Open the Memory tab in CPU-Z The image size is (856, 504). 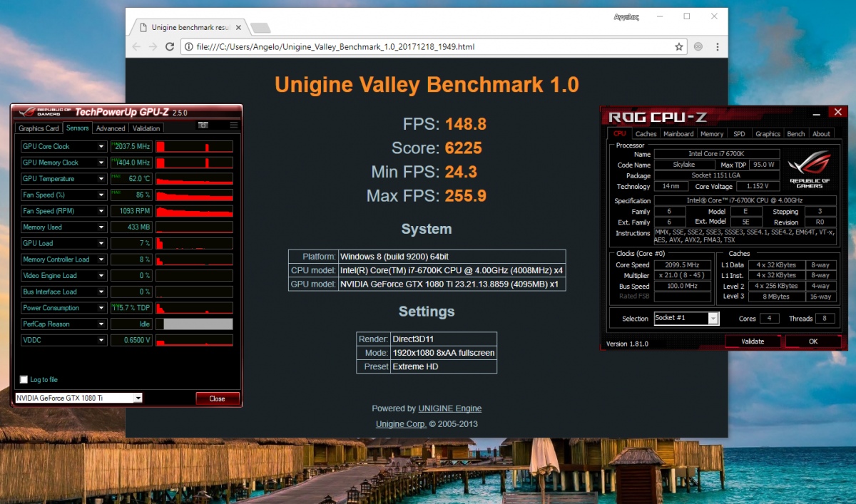(712, 133)
